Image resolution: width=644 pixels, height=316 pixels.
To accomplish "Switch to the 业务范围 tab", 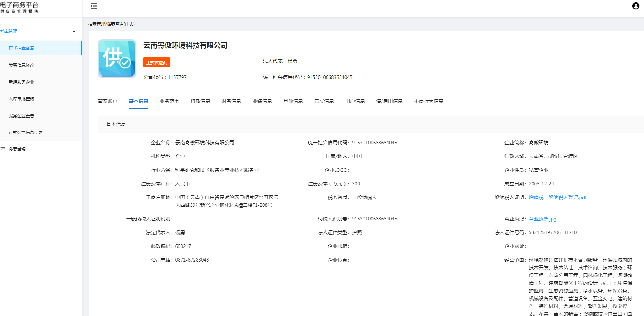I will (x=169, y=101).
